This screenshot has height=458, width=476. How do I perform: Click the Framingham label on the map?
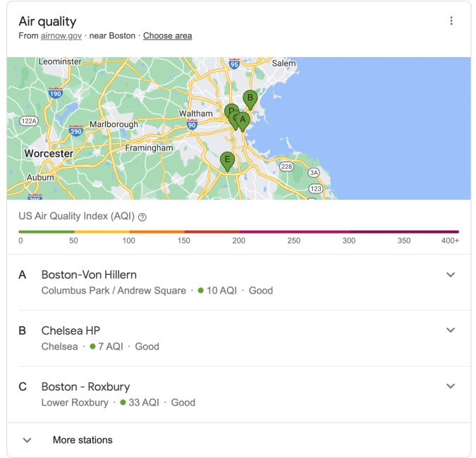(149, 148)
